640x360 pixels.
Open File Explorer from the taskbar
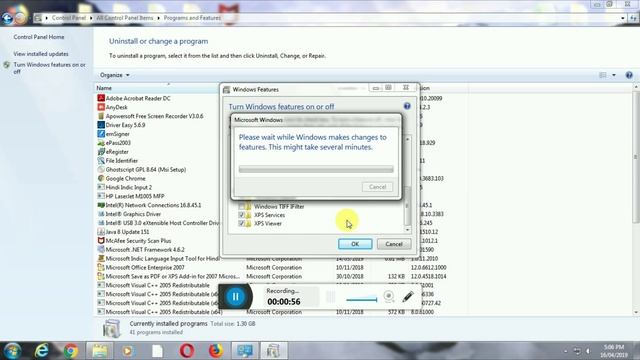pyautogui.click(x=100, y=351)
